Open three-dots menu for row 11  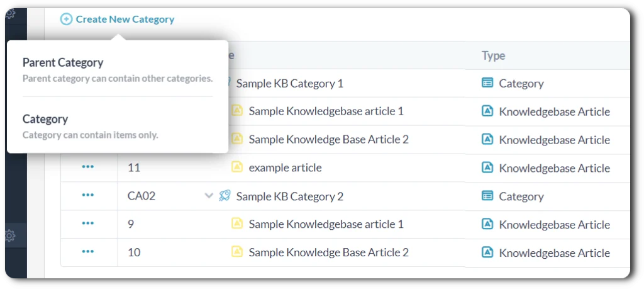pyautogui.click(x=87, y=167)
